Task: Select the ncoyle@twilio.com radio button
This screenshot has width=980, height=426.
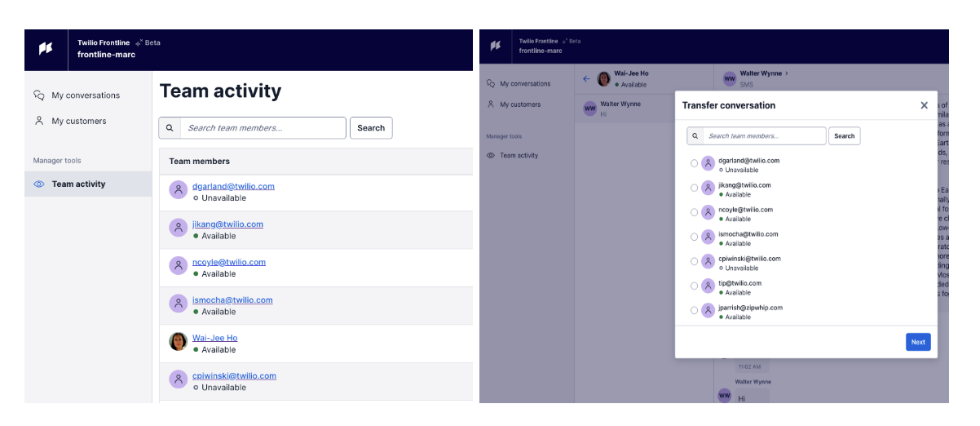Action: (695, 212)
